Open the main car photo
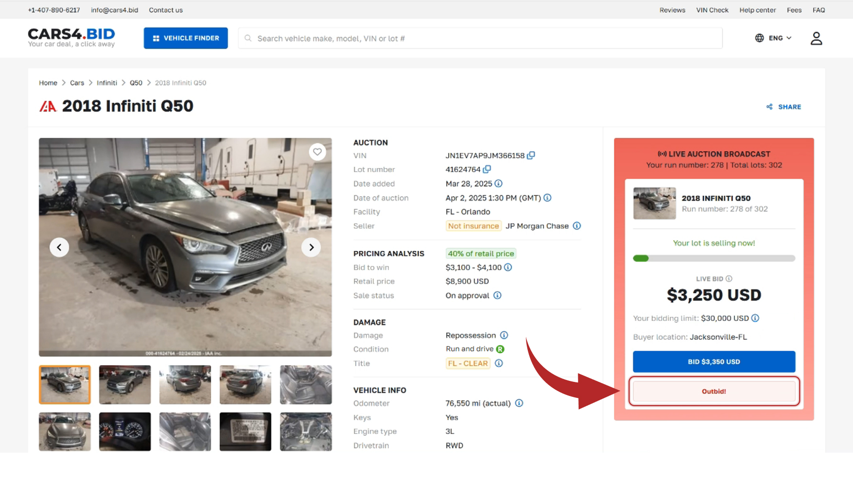The height and width of the screenshot is (504, 853). [x=185, y=247]
